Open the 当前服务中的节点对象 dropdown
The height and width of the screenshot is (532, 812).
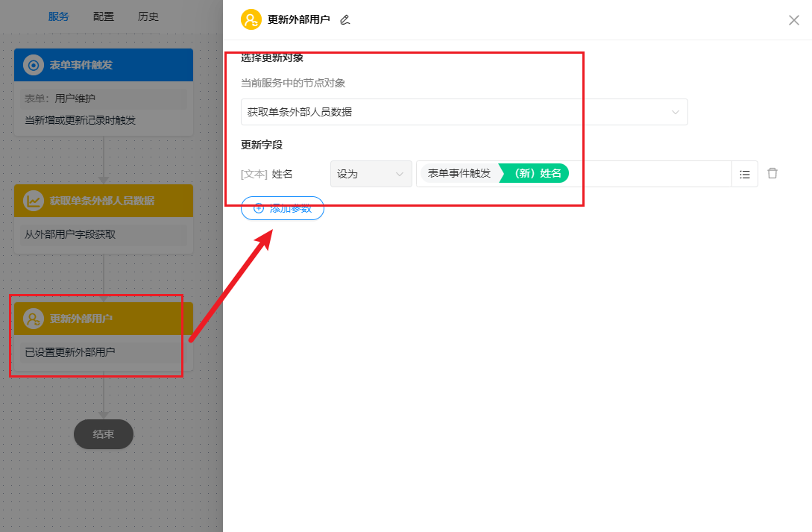click(x=464, y=112)
